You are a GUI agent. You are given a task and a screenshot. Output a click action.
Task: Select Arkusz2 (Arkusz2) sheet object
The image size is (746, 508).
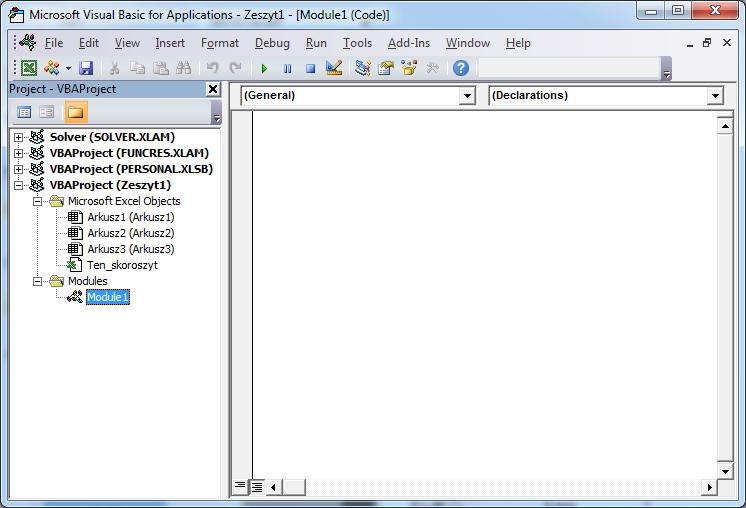(131, 233)
